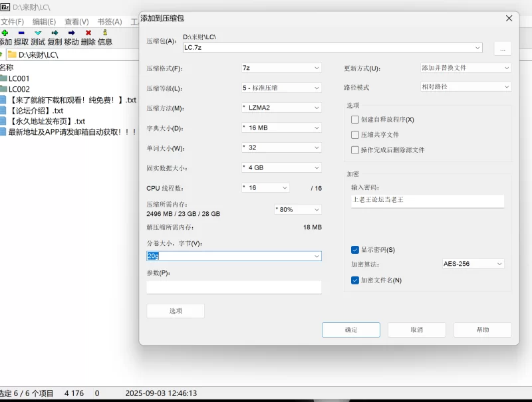The image size is (532, 402).
Task: Open the 压缩格式 7z dropdown
Action: click(x=281, y=68)
